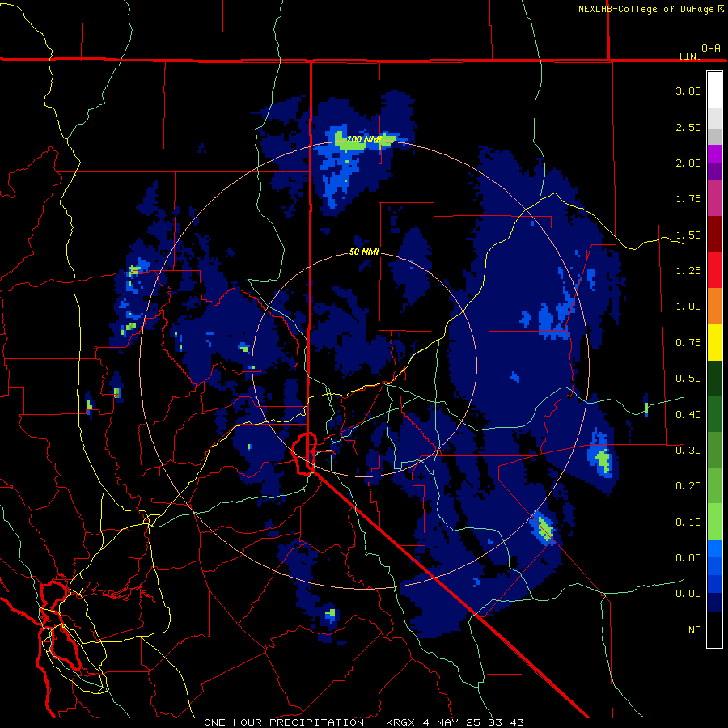The height and width of the screenshot is (728, 728).
Task: Click the 100 NMI range ring label
Action: [364, 139]
